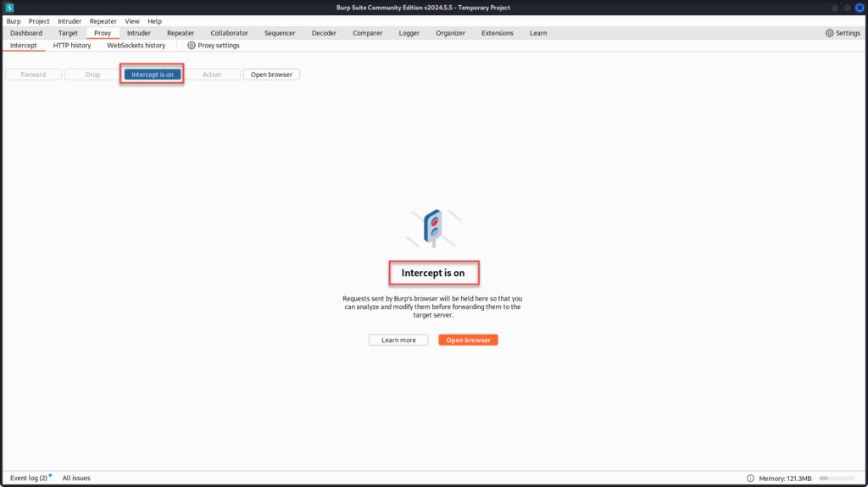868x487 pixels.
Task: Open the Event log (2) panel
Action: [29, 479]
